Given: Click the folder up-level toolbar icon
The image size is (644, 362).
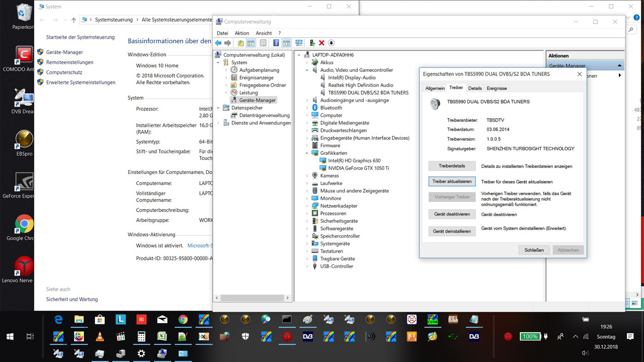Looking at the screenshot, I should tap(240, 43).
